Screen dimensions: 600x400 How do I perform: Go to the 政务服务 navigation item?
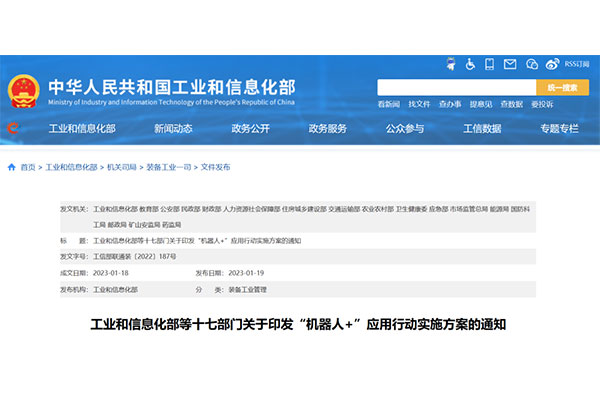(x=327, y=129)
